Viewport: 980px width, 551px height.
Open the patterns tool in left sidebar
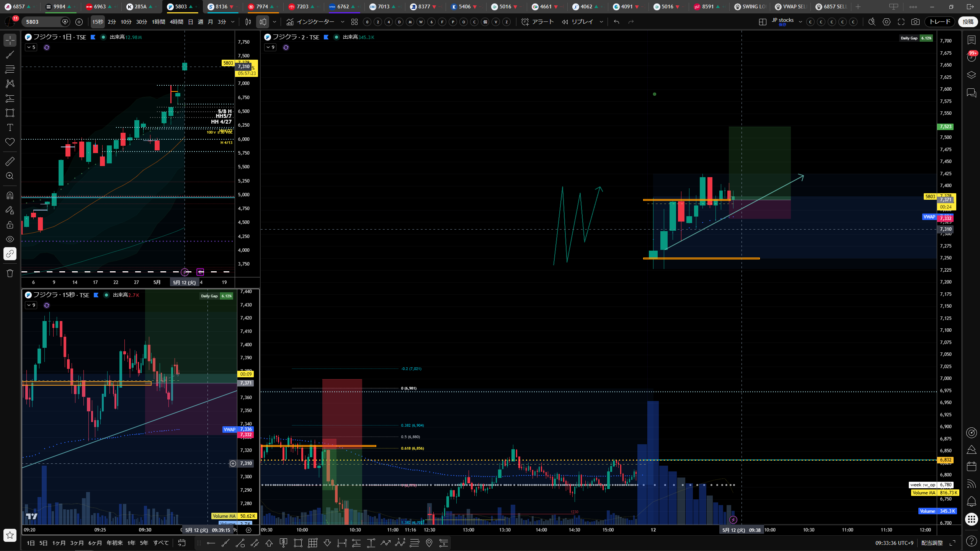10,84
